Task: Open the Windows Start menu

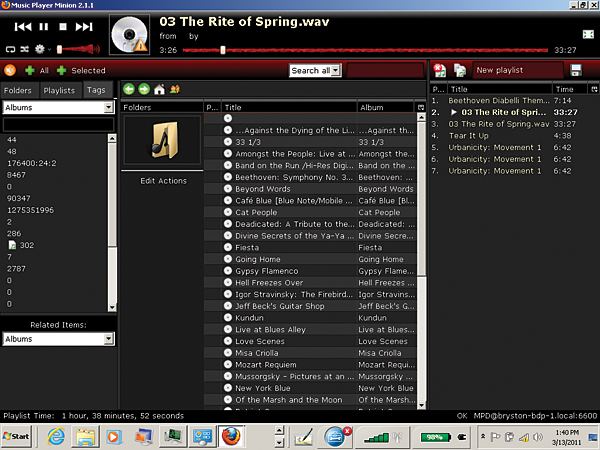Action: pyautogui.click(x=16, y=436)
